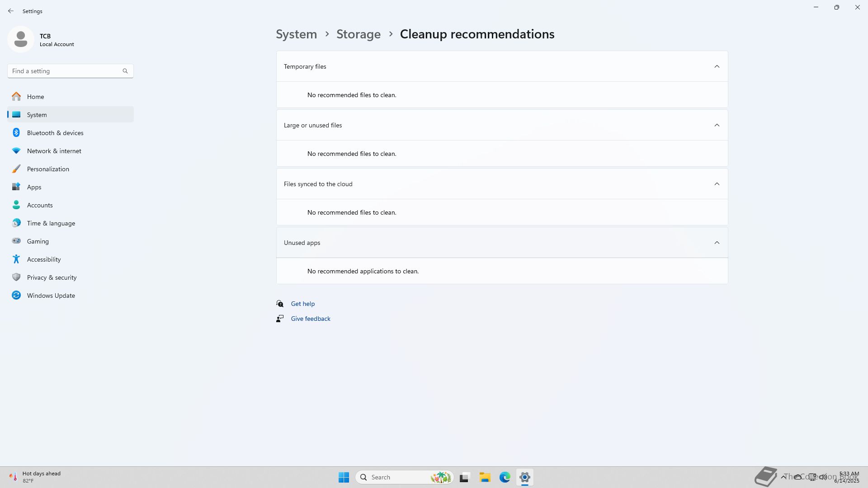Click the back arrow in Settings
This screenshot has height=488, width=868.
click(x=11, y=11)
